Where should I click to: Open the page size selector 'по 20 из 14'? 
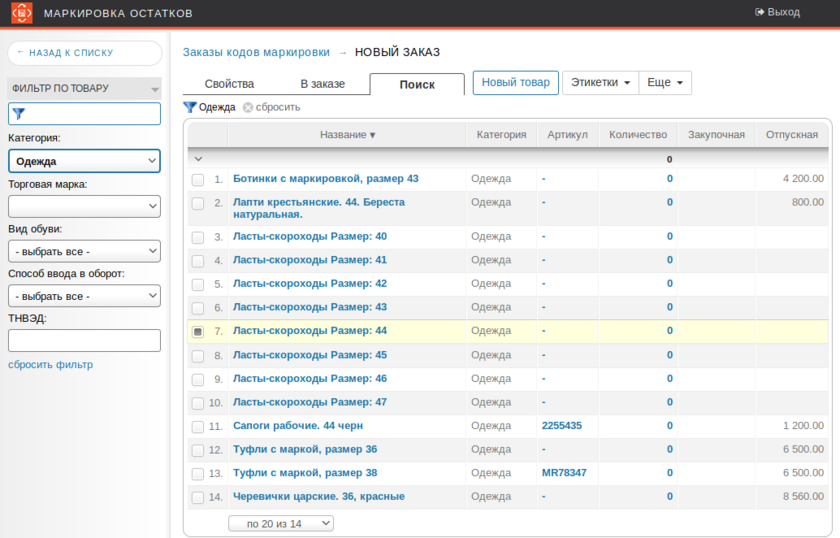tap(280, 523)
